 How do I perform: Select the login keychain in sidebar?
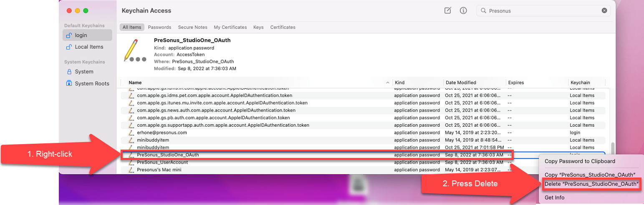[x=87, y=35]
